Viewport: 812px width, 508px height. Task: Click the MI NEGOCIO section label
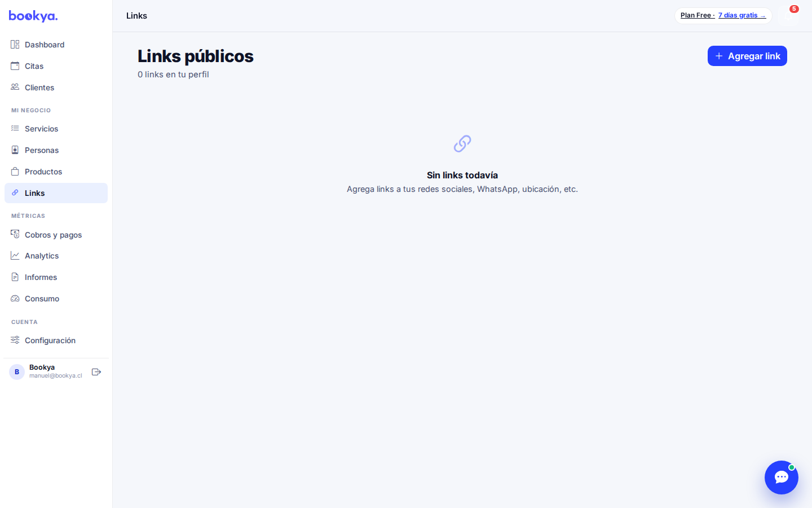coord(31,111)
